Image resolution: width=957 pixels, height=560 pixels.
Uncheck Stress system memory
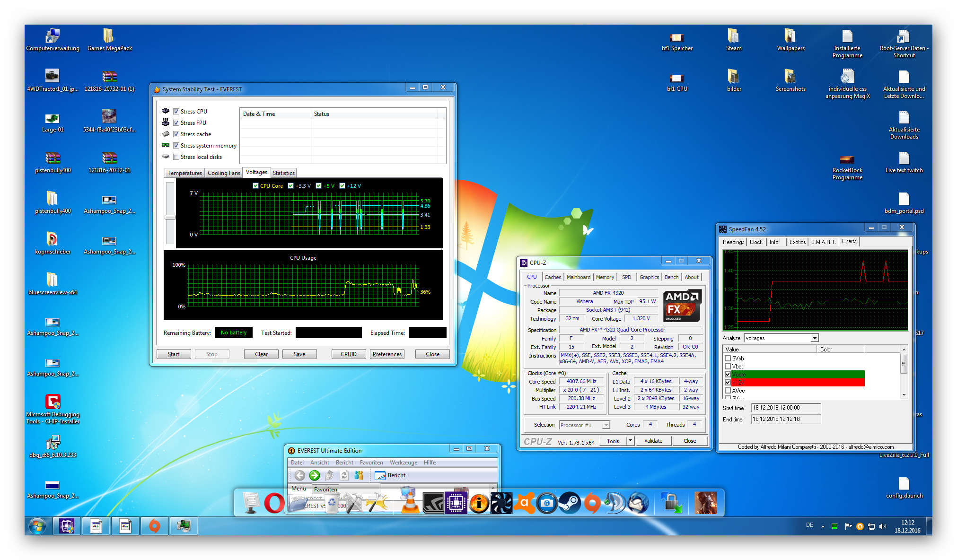176,146
